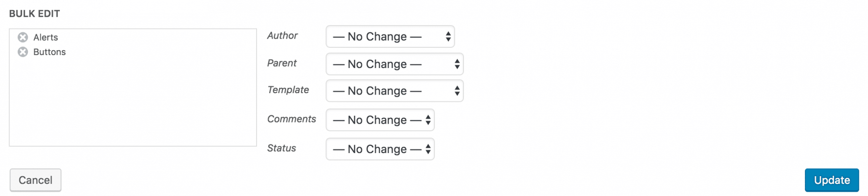Click the Parent field label

(x=282, y=63)
